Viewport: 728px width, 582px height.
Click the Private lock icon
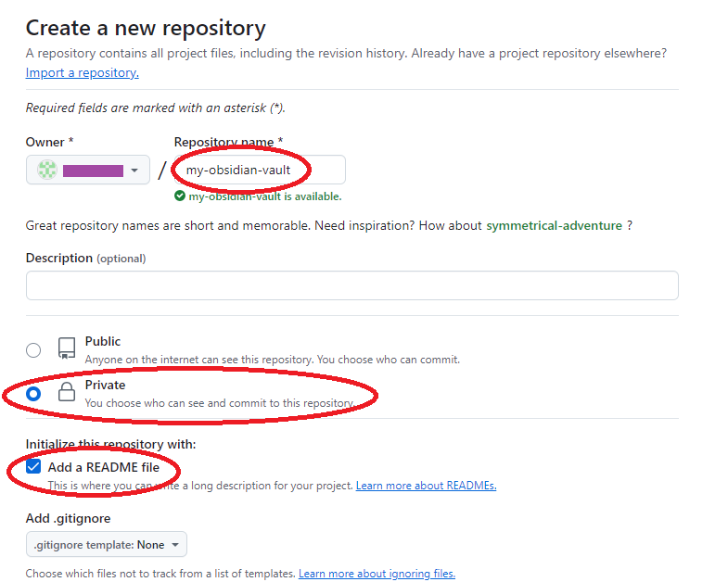pos(67,392)
